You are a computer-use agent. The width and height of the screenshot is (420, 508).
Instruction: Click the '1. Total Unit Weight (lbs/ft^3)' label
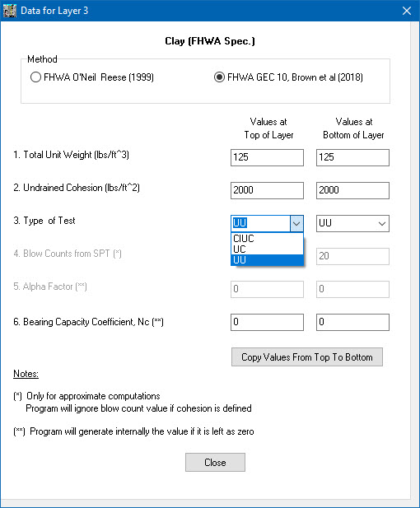(x=72, y=155)
